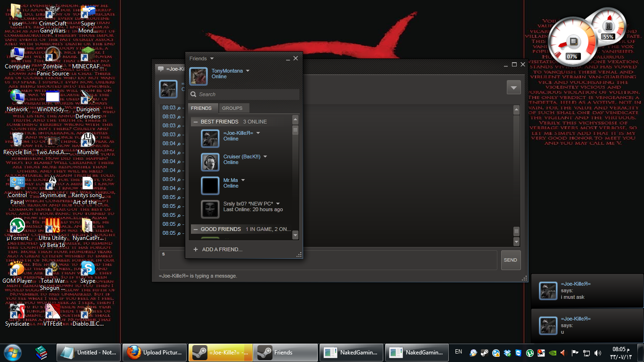
Task: Select the NyanCatPr... desktop folder
Action: click(x=88, y=230)
